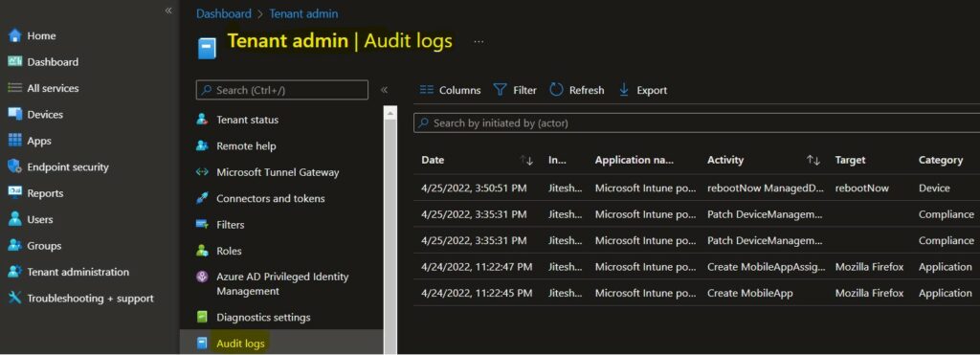This screenshot has width=980, height=355.
Task: Click the Filters icon in tenant menu
Action: point(202,224)
